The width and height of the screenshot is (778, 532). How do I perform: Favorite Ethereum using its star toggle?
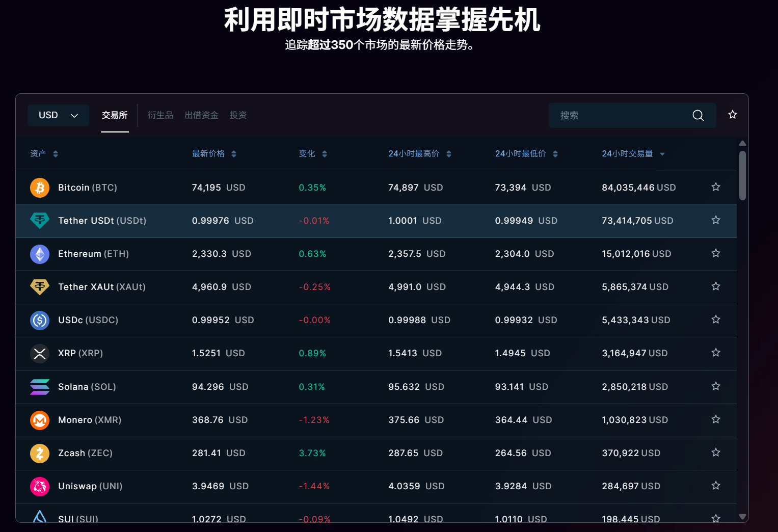[x=715, y=253]
